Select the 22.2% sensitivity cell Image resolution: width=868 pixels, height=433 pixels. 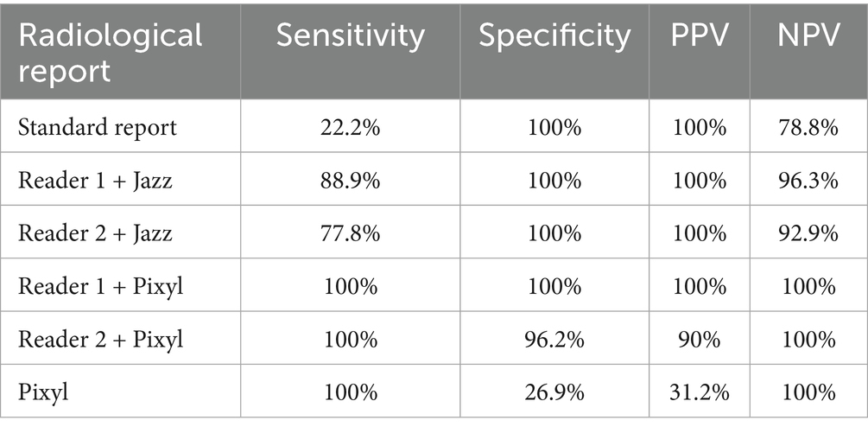click(350, 128)
